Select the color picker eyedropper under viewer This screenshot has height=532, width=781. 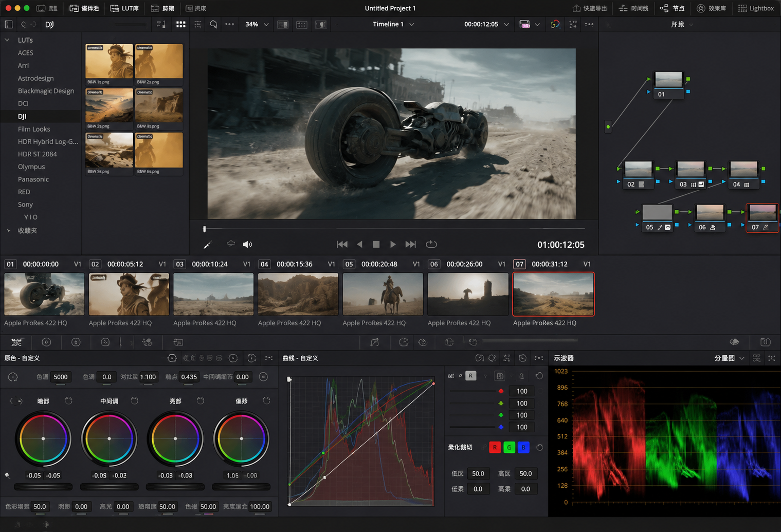coord(208,245)
